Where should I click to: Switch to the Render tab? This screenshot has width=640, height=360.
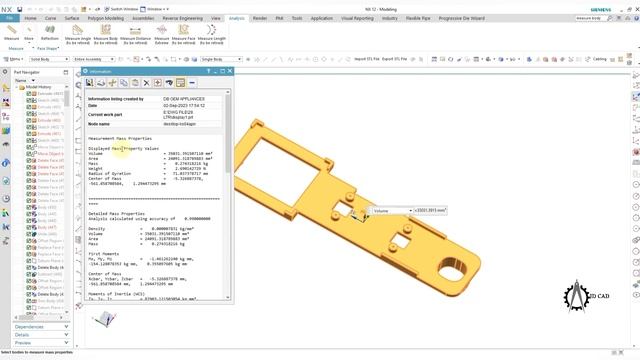[260, 18]
